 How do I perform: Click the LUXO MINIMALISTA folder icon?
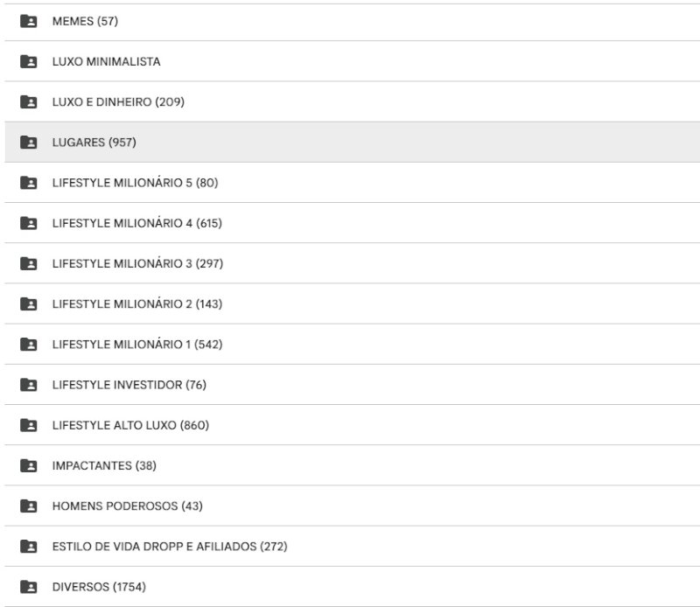(x=29, y=61)
